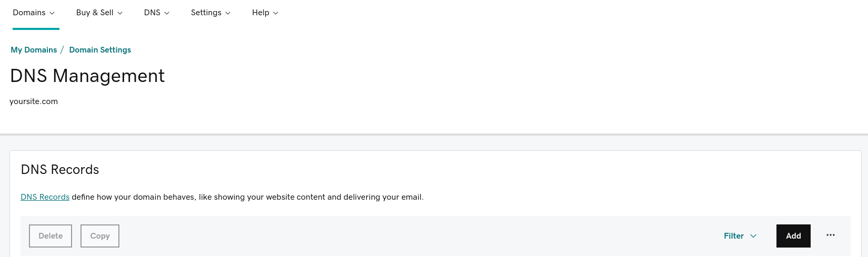Click the Filter chevron arrow

pyautogui.click(x=753, y=236)
